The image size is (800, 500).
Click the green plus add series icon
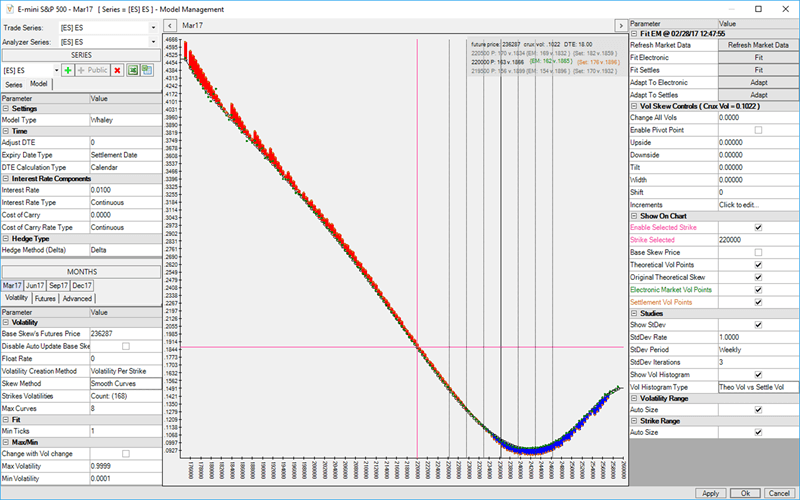(x=68, y=71)
